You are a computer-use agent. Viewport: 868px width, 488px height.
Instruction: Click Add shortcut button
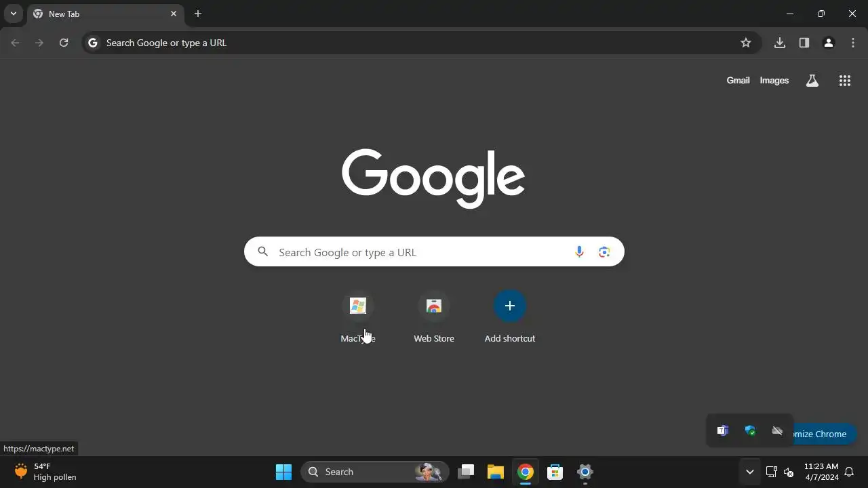[x=510, y=317]
